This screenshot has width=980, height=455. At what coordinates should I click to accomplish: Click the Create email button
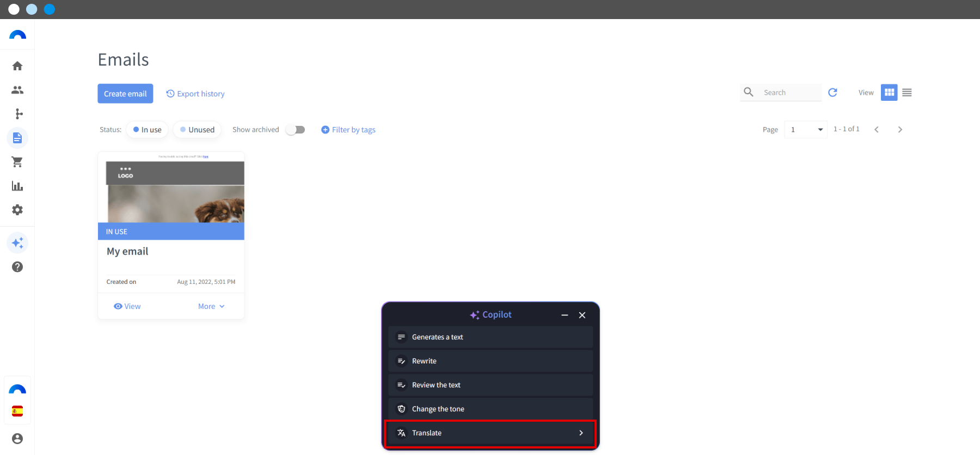tap(125, 94)
